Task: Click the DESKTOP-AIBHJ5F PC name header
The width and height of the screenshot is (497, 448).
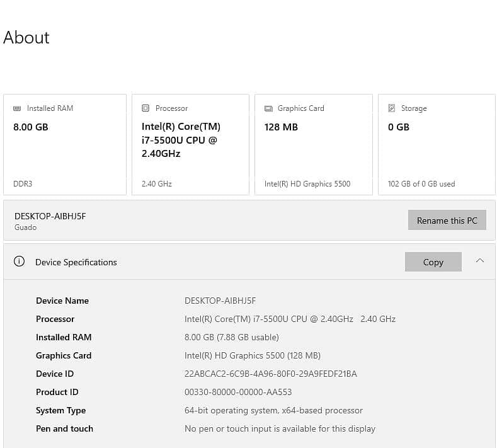Action: click(50, 216)
